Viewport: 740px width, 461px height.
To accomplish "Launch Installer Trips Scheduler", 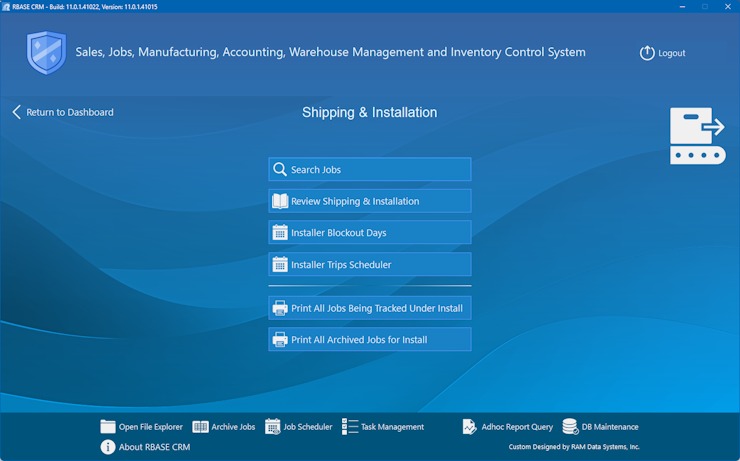I will pos(370,264).
